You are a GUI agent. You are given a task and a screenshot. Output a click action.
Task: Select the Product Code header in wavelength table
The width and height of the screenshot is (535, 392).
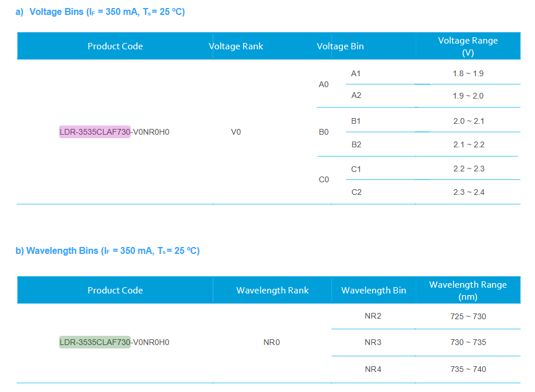click(115, 291)
